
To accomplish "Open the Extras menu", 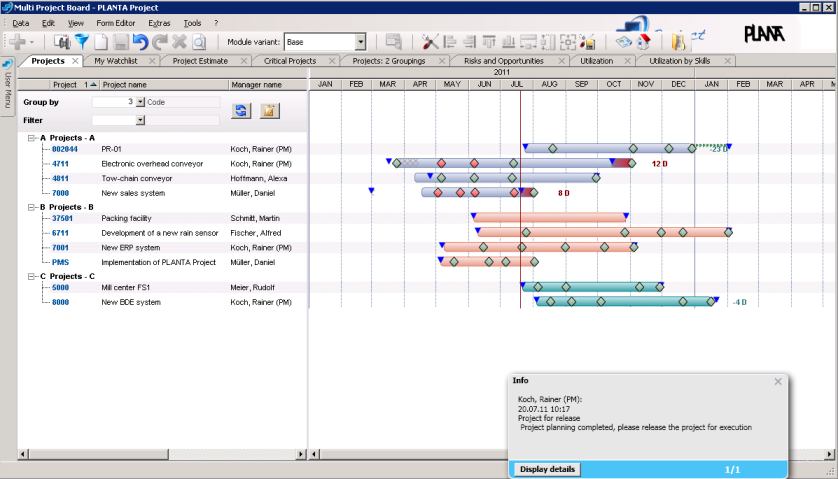I will (x=159, y=22).
